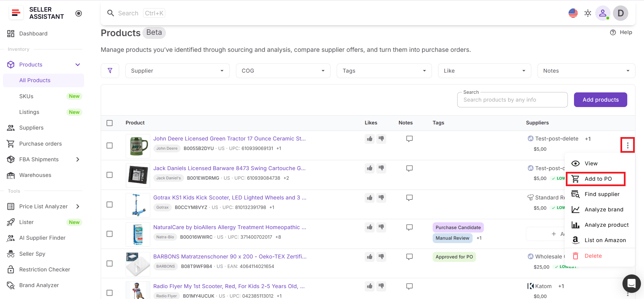This screenshot has height=299, width=644.
Task: Choose Find supplier menu item
Action: click(x=600, y=194)
